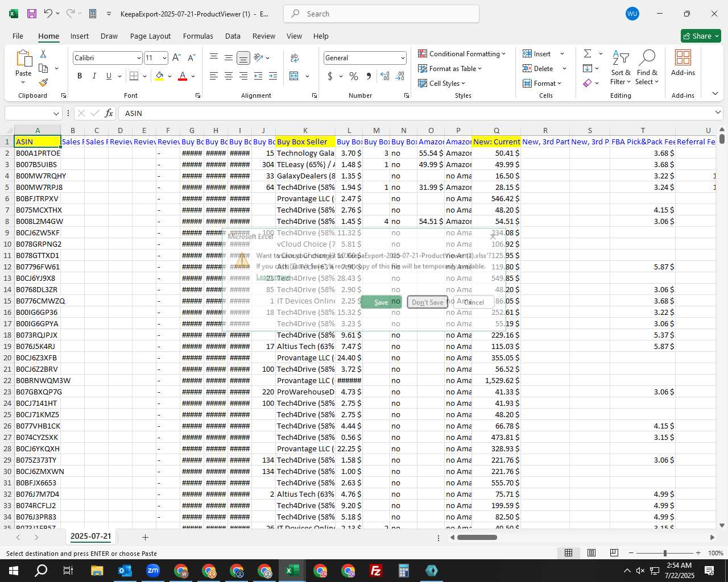Click the Save icon in title bar

[32, 14]
